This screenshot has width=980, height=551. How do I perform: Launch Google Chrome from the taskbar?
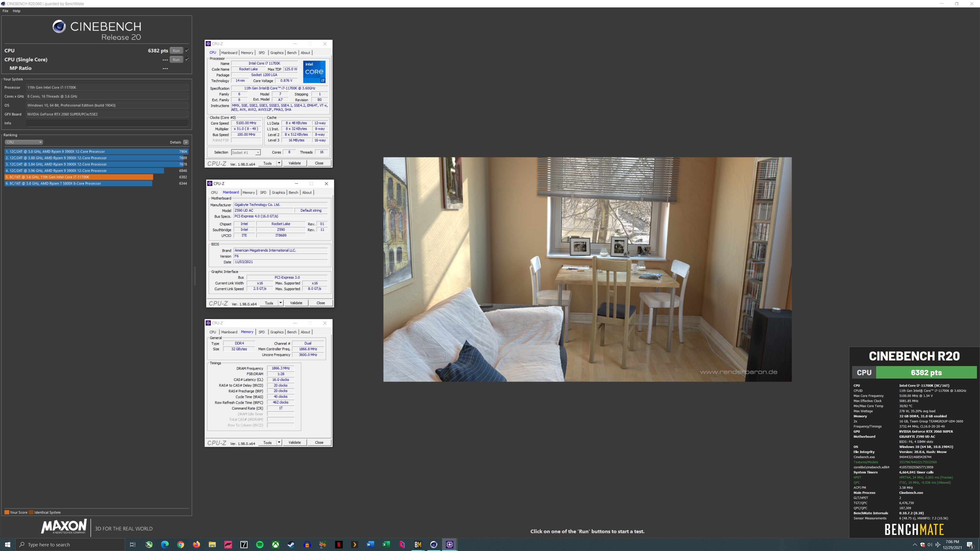[181, 545]
